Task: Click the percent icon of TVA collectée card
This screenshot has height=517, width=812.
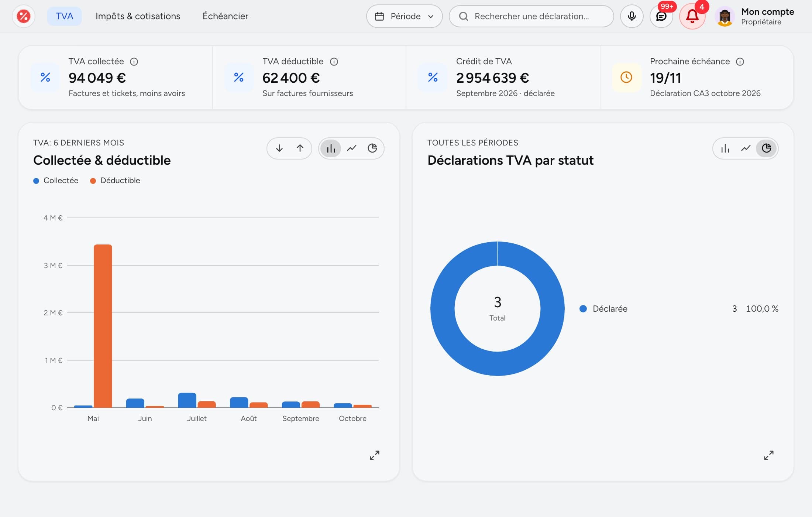Action: 45,77
